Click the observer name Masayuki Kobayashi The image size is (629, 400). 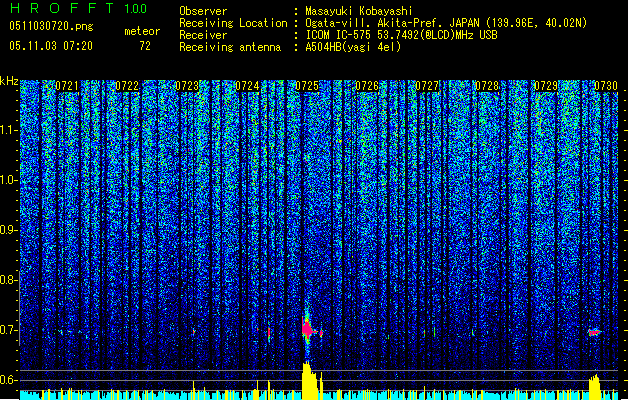[x=359, y=11]
